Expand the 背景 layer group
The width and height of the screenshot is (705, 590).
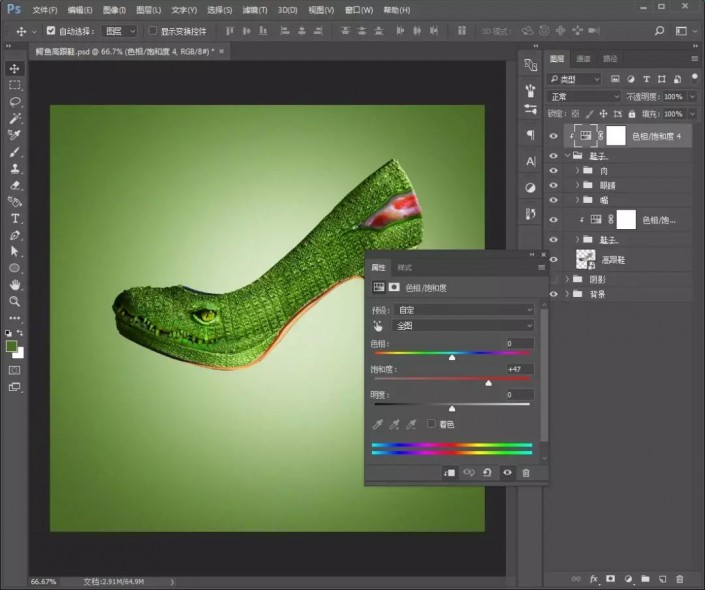(x=567, y=294)
